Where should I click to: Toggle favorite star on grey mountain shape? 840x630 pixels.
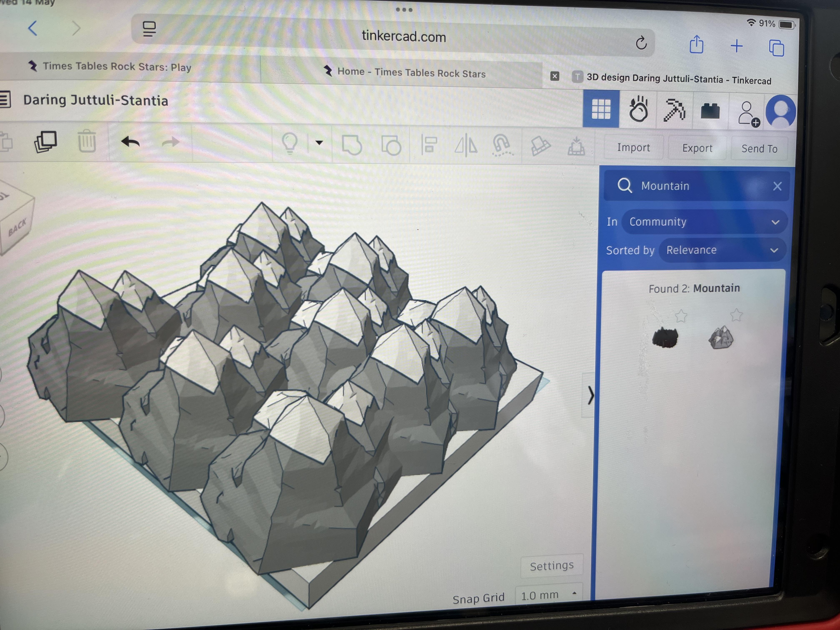pos(736,315)
